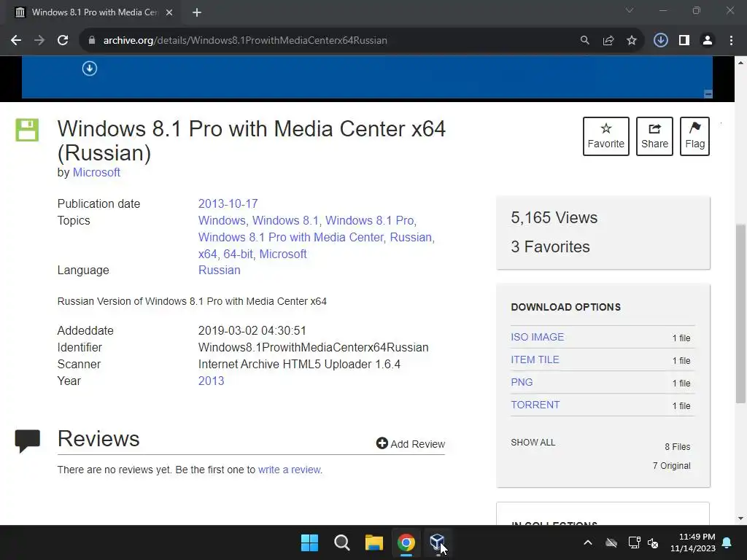Click the browser back arrow

(16, 41)
